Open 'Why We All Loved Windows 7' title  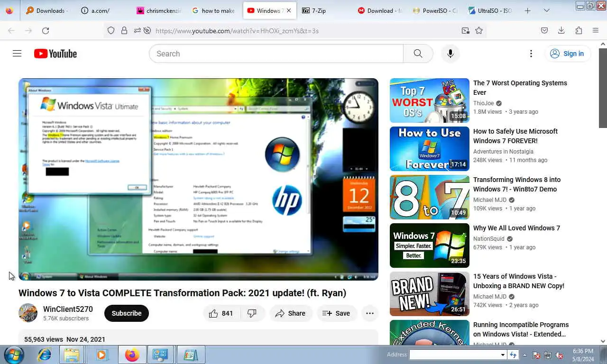pos(516,228)
